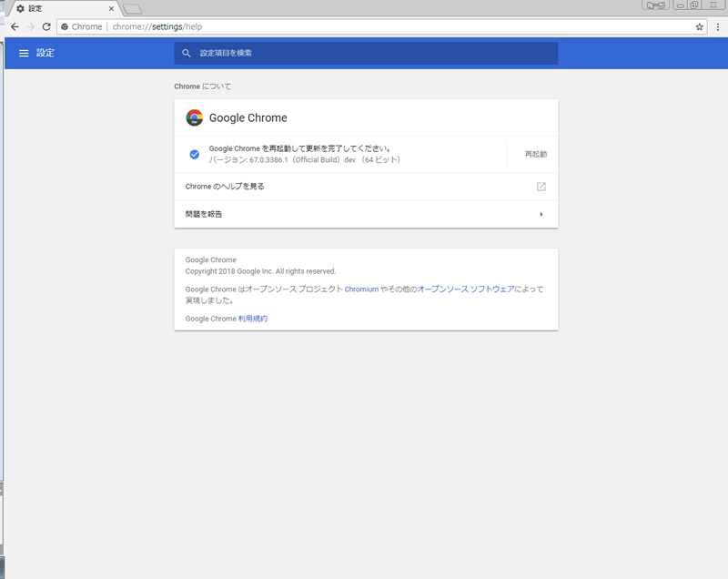Click the search magnifier icon
Viewport: 728px width, 579px height.
[187, 53]
